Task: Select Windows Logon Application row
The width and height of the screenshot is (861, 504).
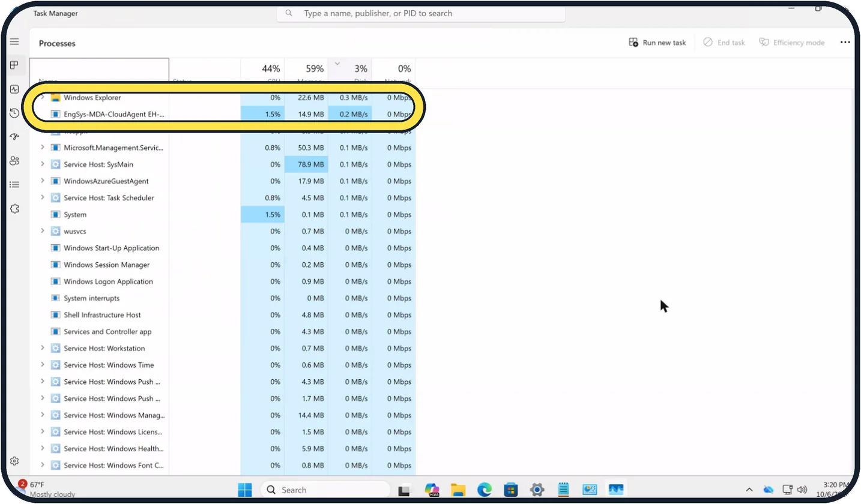Action: [223, 281]
